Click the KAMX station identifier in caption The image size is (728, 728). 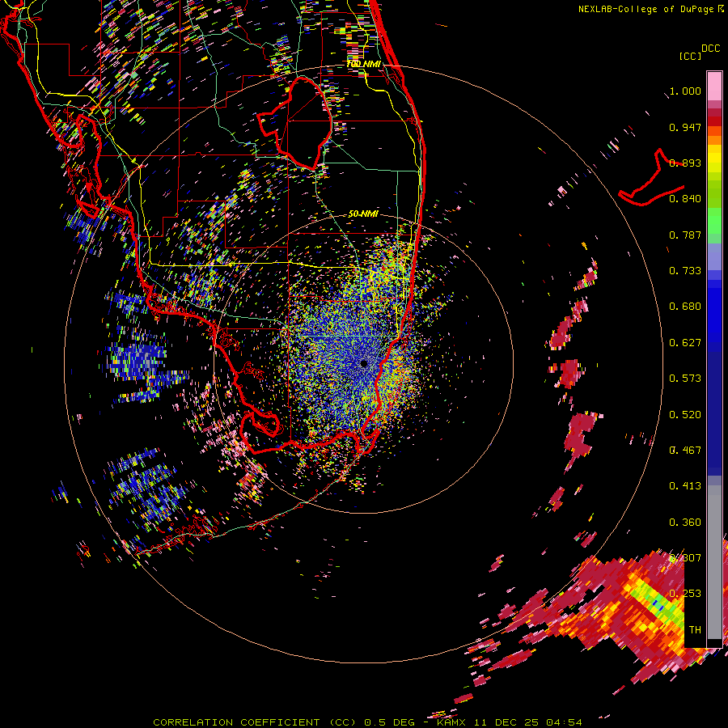coord(451,722)
